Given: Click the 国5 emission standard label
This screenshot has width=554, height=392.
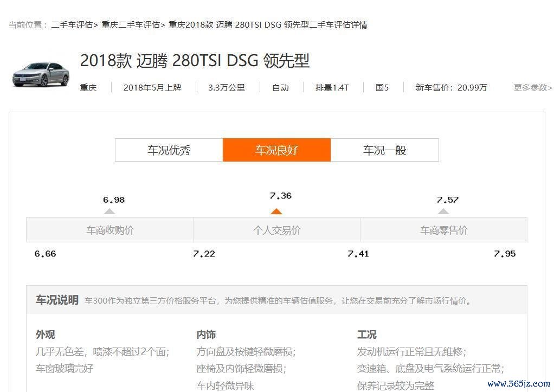Looking at the screenshot, I should (382, 87).
